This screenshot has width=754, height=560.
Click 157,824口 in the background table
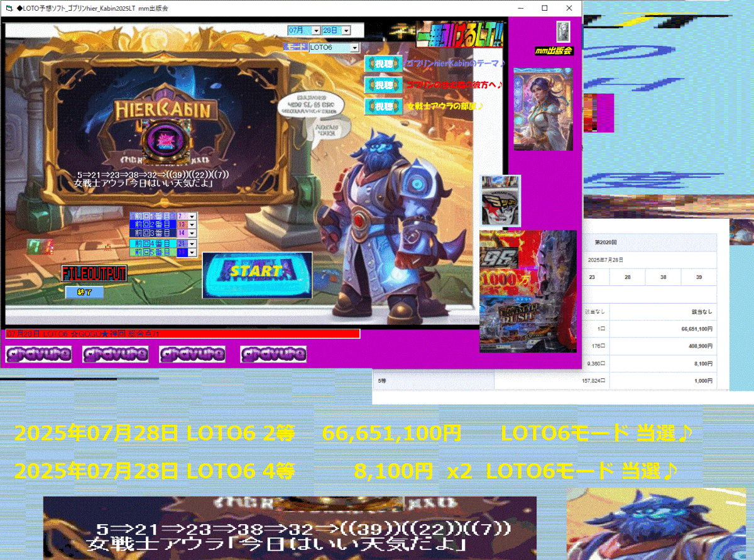coord(594,381)
